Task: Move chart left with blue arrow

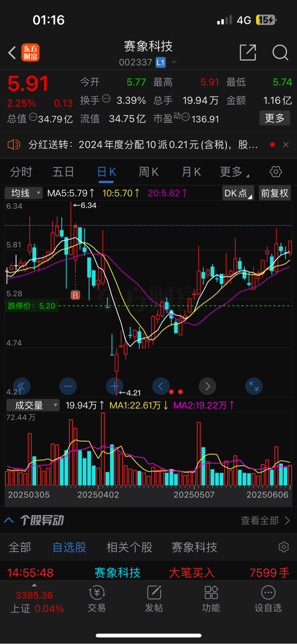Action: click(x=161, y=386)
